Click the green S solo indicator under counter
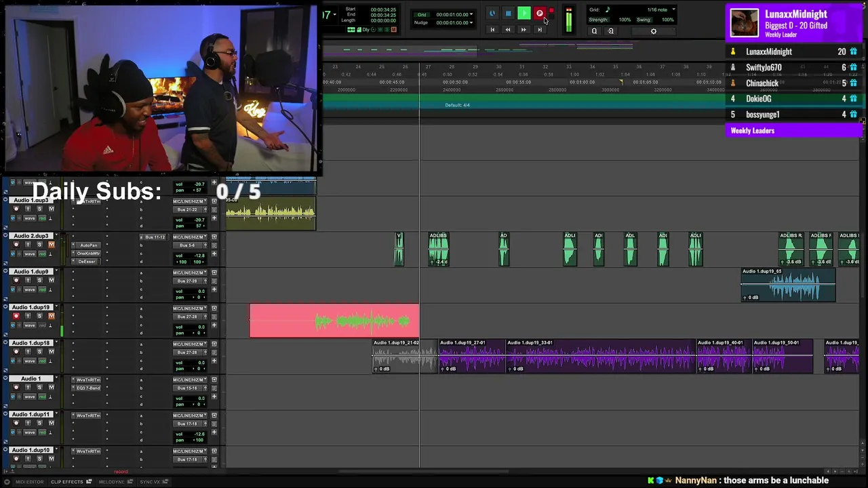Image resolution: width=868 pixels, height=488 pixels. (x=387, y=30)
